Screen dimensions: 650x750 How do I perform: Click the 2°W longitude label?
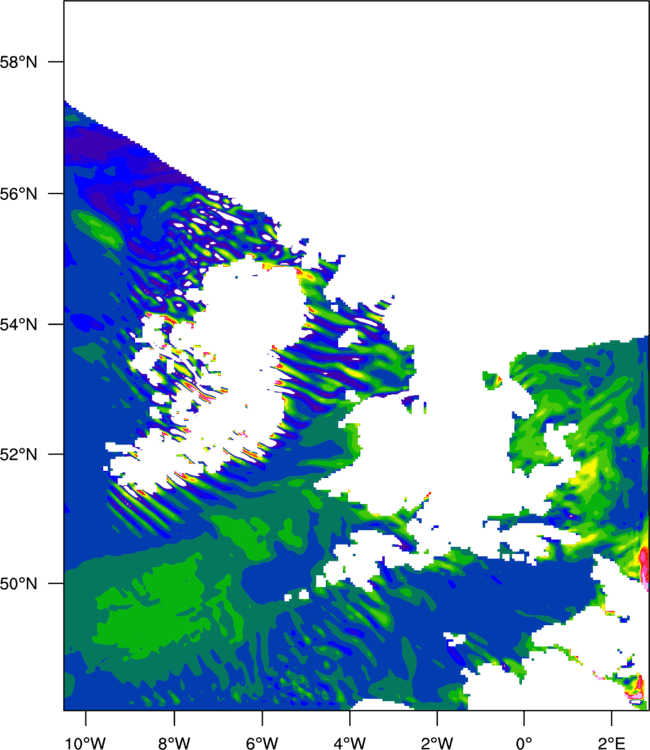437,743
